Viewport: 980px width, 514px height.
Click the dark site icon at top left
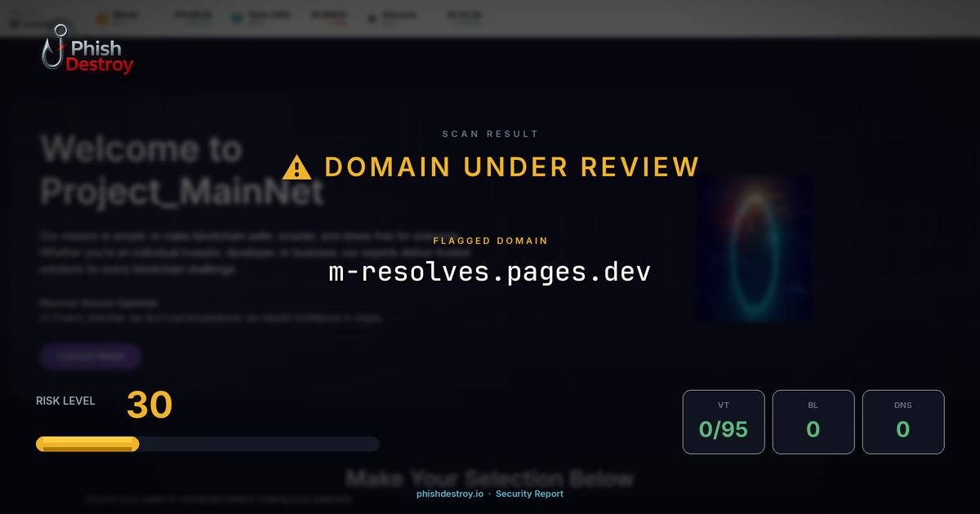coord(16,23)
